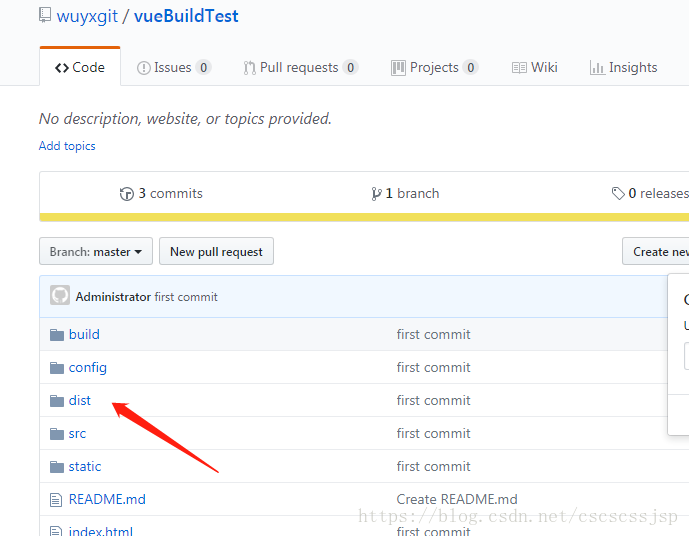View the 0 releases page
The height and width of the screenshot is (536, 689).
click(650, 193)
